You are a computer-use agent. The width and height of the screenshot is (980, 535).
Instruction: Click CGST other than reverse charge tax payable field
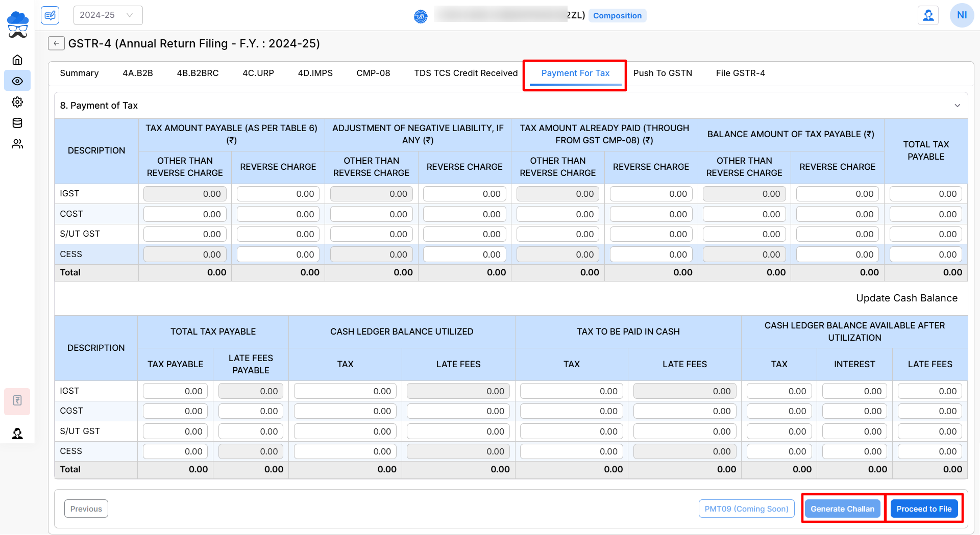(185, 214)
